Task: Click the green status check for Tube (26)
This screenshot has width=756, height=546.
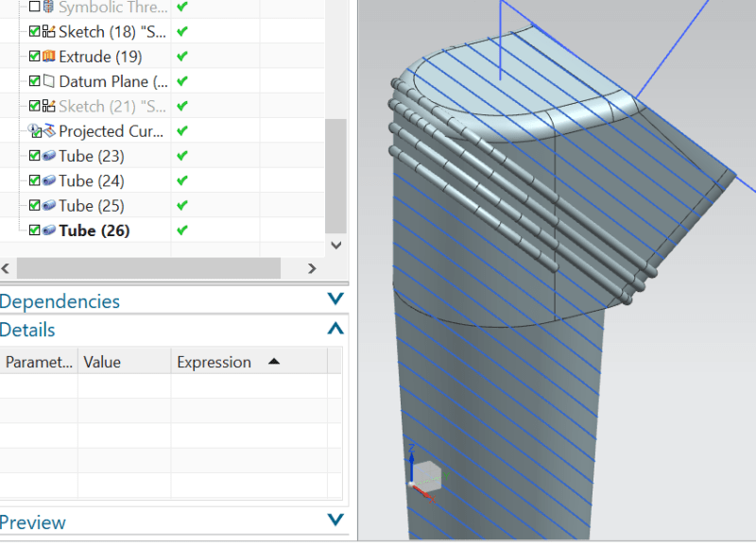Action: [x=181, y=230]
